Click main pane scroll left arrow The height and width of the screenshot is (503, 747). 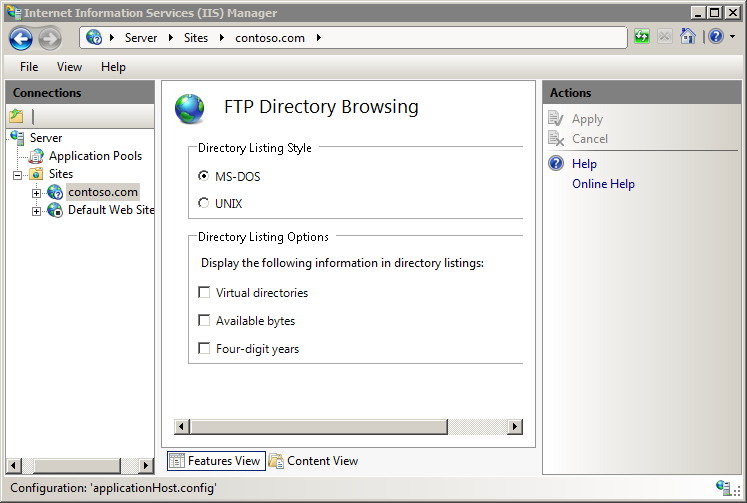(x=182, y=426)
